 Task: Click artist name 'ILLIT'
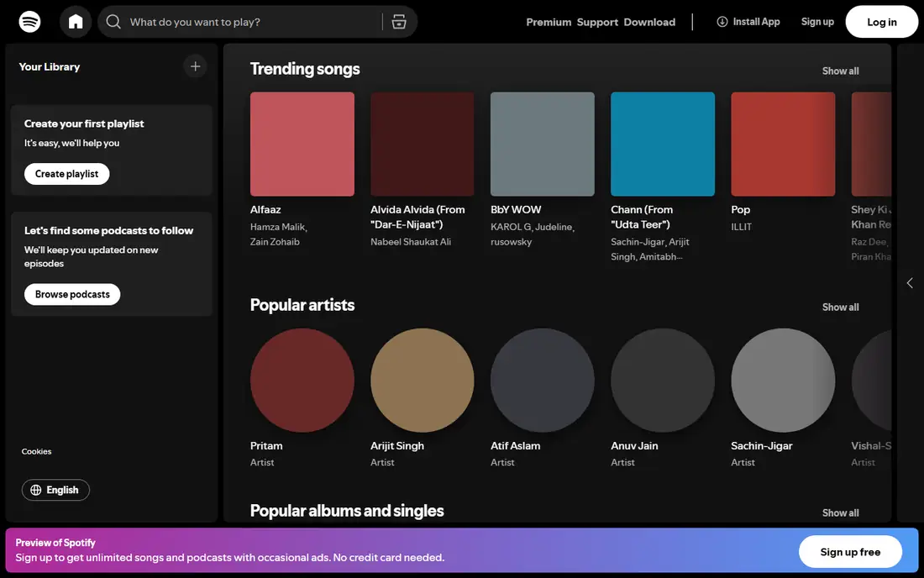[x=742, y=227]
